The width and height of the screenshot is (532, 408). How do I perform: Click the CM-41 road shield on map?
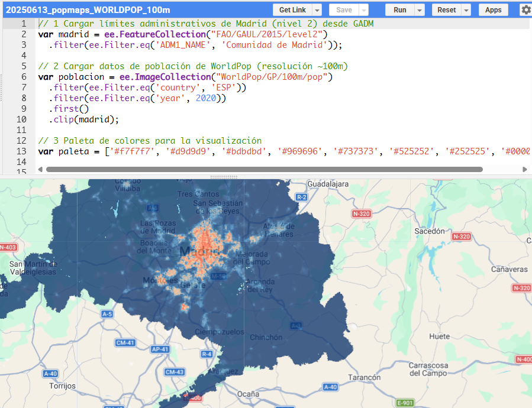(x=125, y=342)
